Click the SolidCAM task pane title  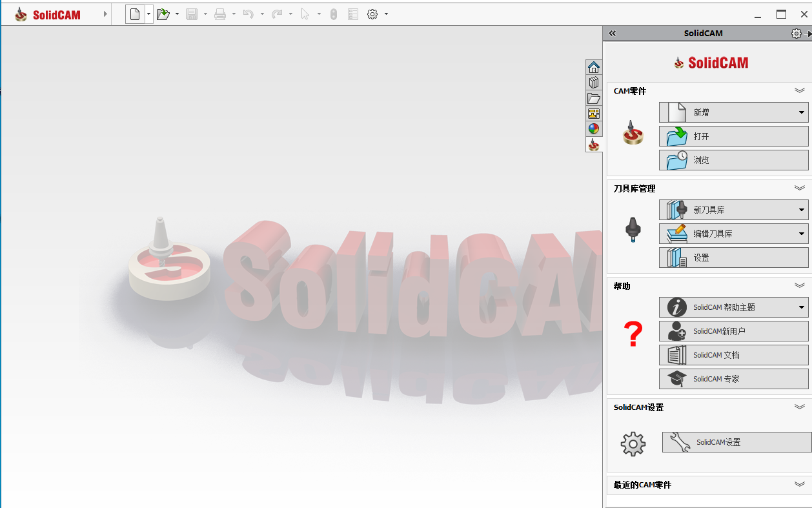point(704,34)
